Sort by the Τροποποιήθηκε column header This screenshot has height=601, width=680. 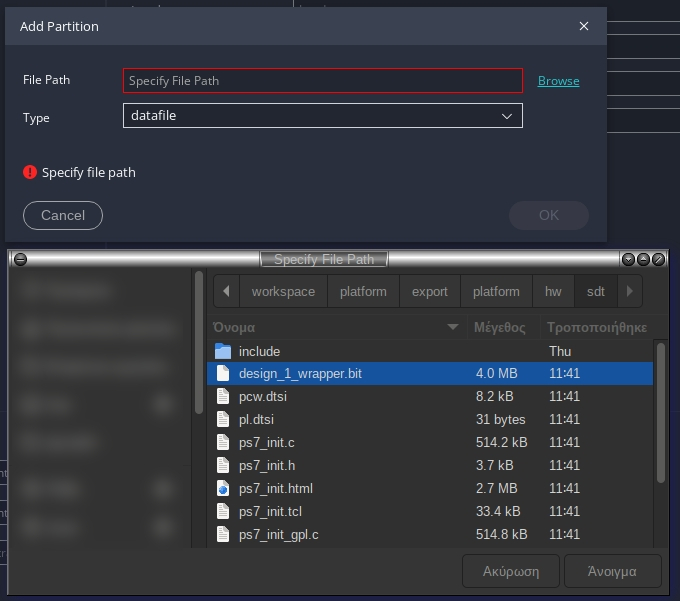tap(597, 327)
